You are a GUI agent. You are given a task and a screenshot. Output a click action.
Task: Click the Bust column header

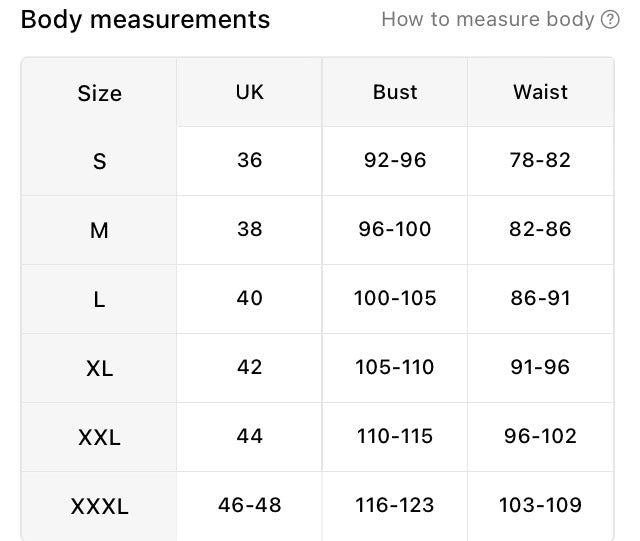click(395, 92)
